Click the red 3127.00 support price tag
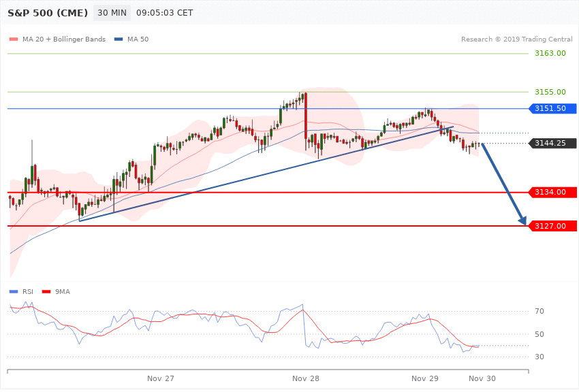 click(x=553, y=226)
